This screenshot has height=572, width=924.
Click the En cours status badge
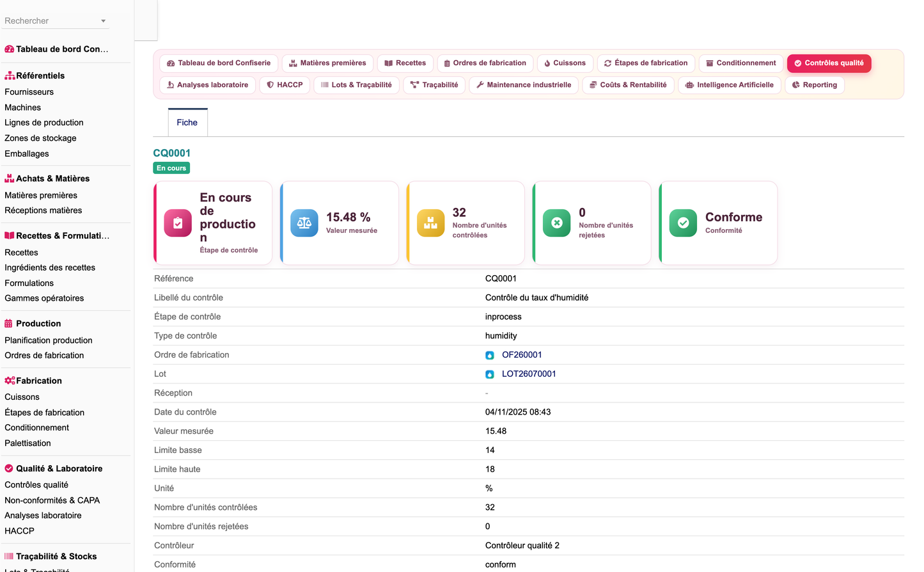tap(171, 168)
